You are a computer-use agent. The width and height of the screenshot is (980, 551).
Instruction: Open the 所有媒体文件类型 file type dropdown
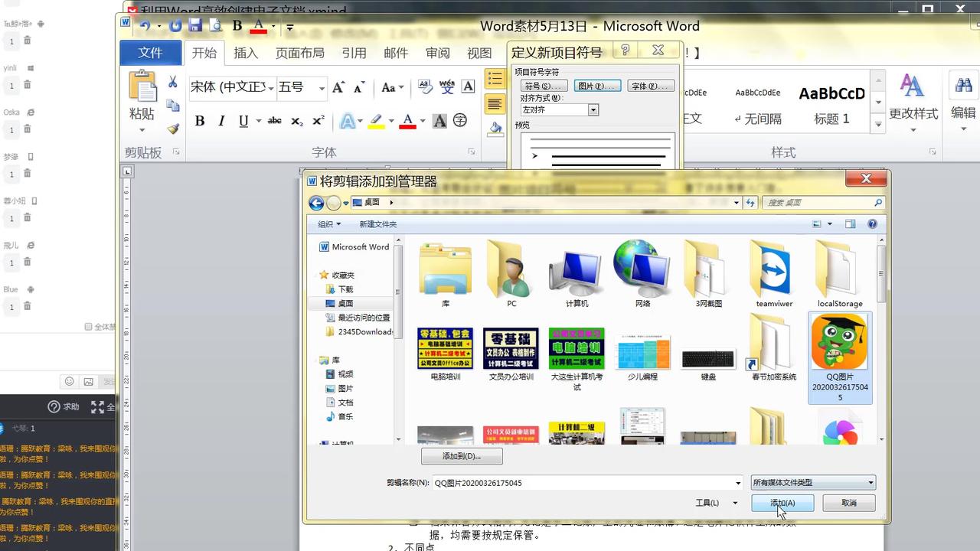tap(812, 482)
